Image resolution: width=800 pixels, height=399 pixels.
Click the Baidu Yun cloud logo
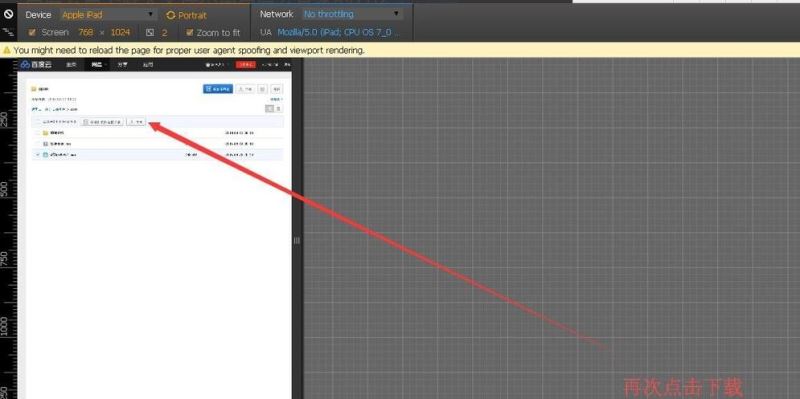coord(36,65)
